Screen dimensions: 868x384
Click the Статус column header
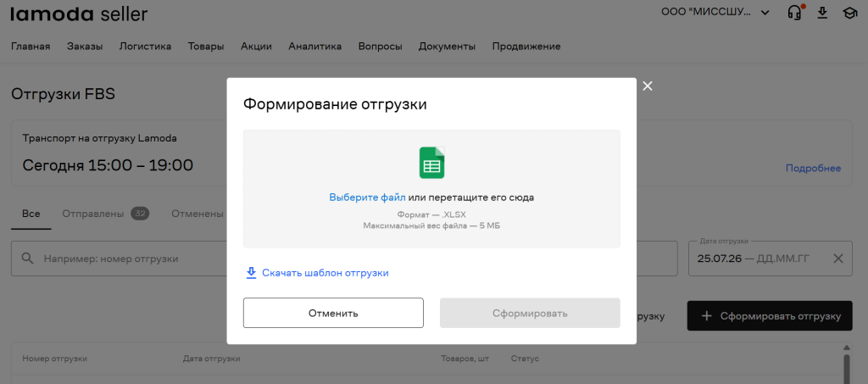click(525, 359)
